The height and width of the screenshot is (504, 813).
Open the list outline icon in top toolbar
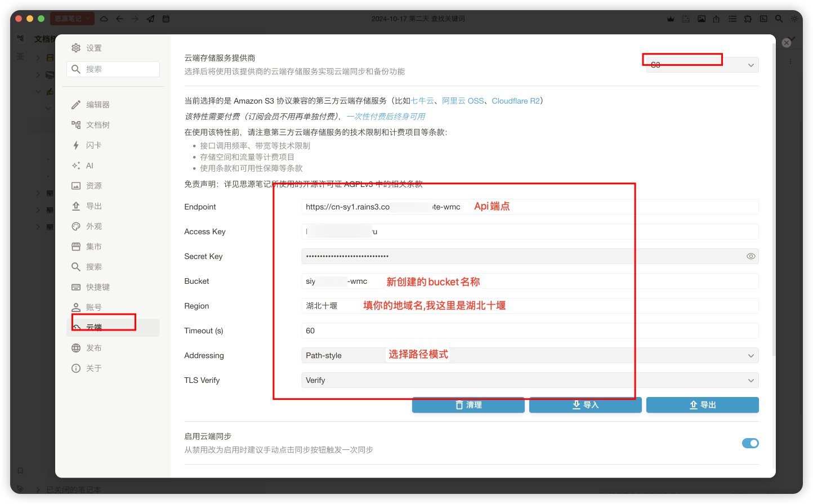pyautogui.click(x=732, y=19)
